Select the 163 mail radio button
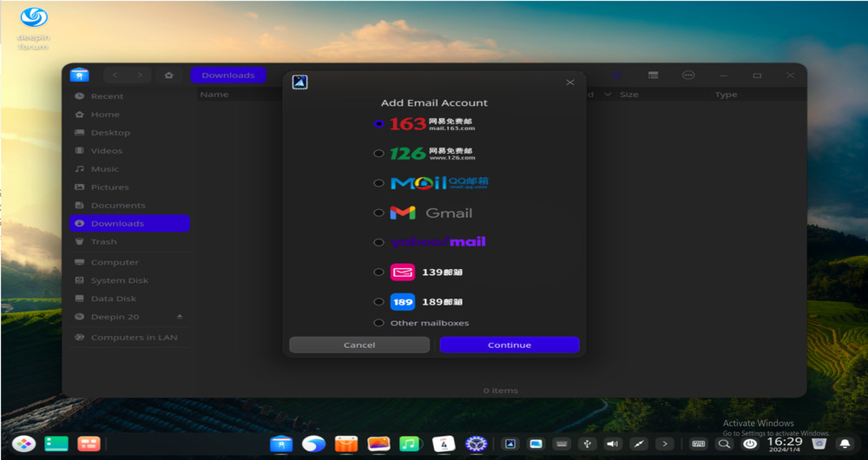 (x=378, y=124)
